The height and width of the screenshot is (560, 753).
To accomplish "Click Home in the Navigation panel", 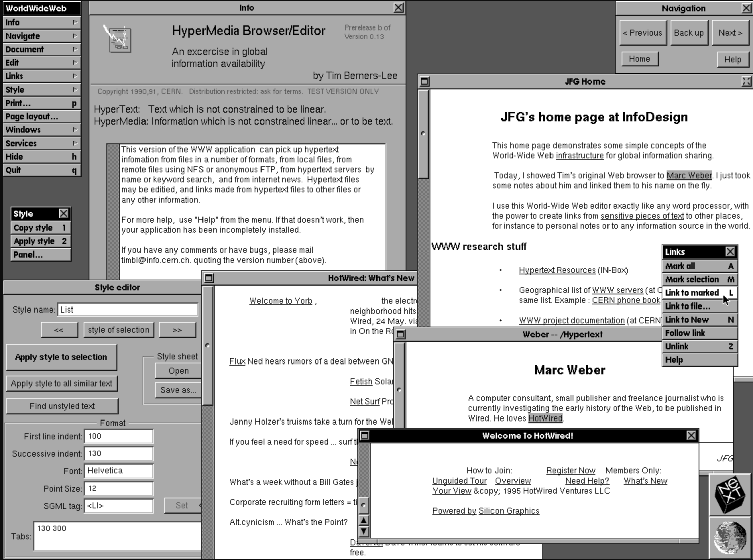I will (x=639, y=59).
